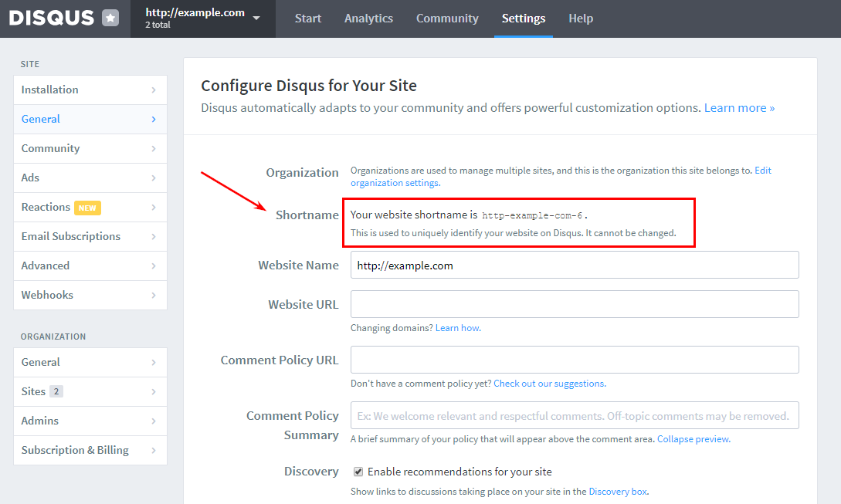Open Subscription & Billing settings
The image size is (841, 504).
(x=90, y=451)
